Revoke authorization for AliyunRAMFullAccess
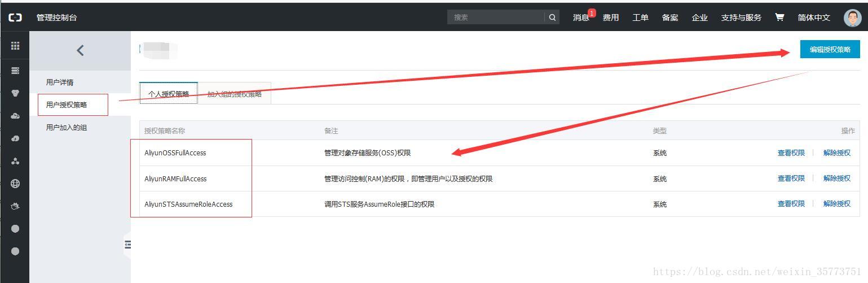Screen dimensions: 868x283 837,178
